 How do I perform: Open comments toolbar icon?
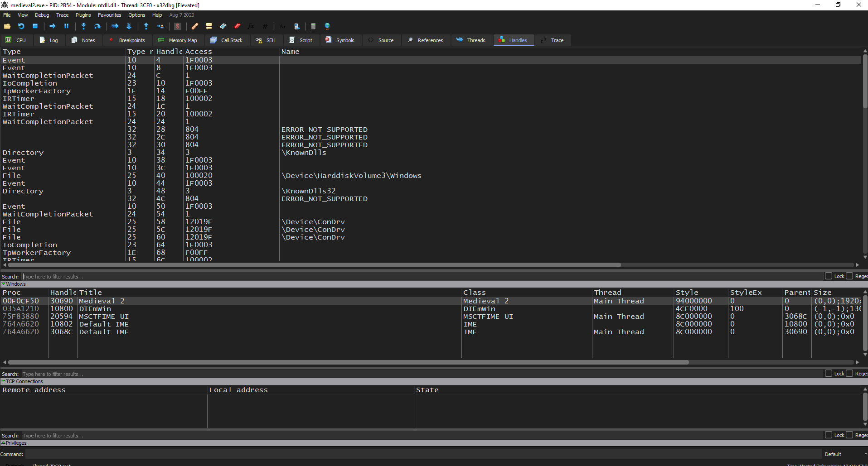[209, 26]
